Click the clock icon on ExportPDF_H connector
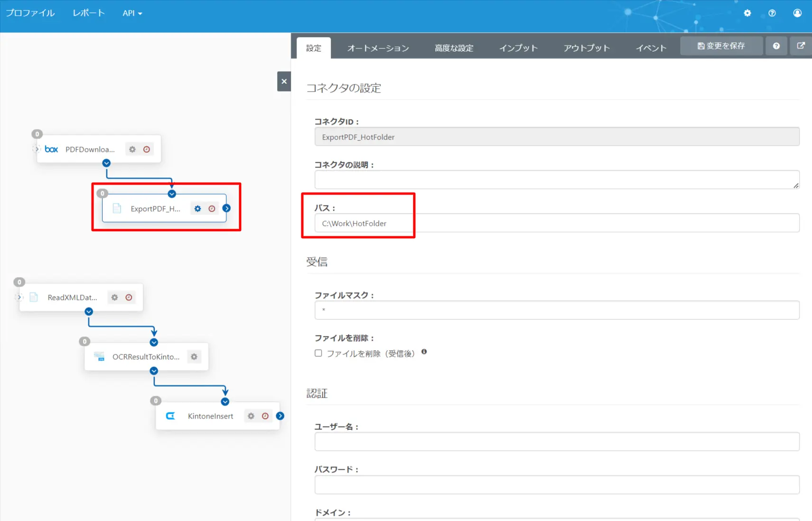 click(x=212, y=208)
